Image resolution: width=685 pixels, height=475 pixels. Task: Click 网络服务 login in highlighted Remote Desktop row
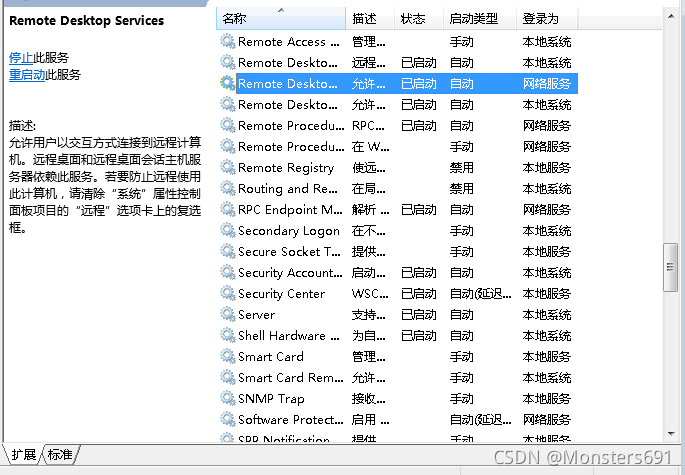[x=547, y=84]
